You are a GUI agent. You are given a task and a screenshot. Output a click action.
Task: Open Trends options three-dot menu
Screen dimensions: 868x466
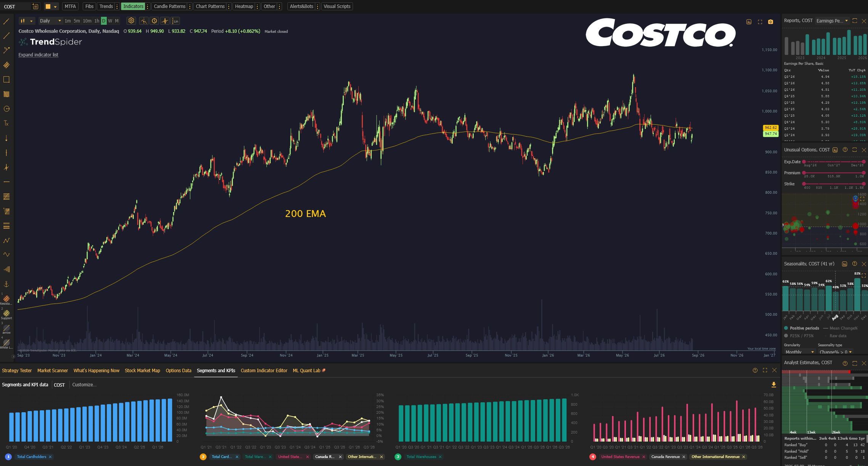pyautogui.click(x=117, y=6)
